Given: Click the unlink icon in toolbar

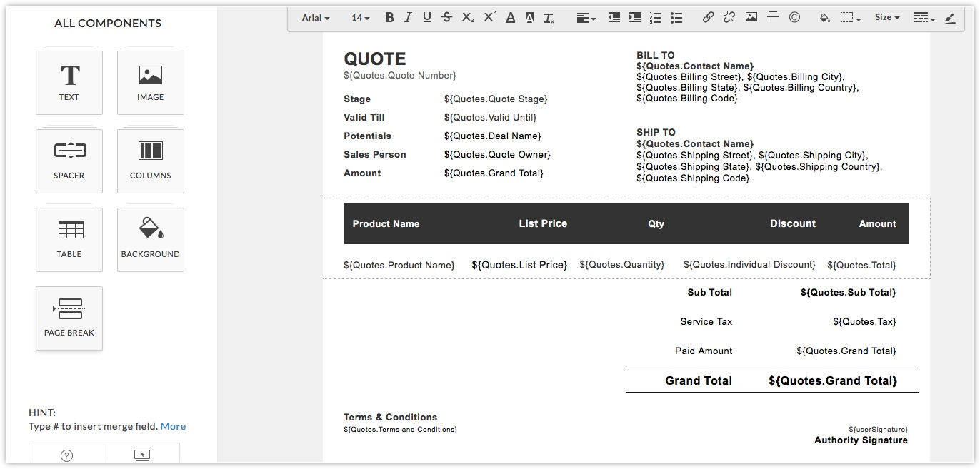Looking at the screenshot, I should click(729, 18).
